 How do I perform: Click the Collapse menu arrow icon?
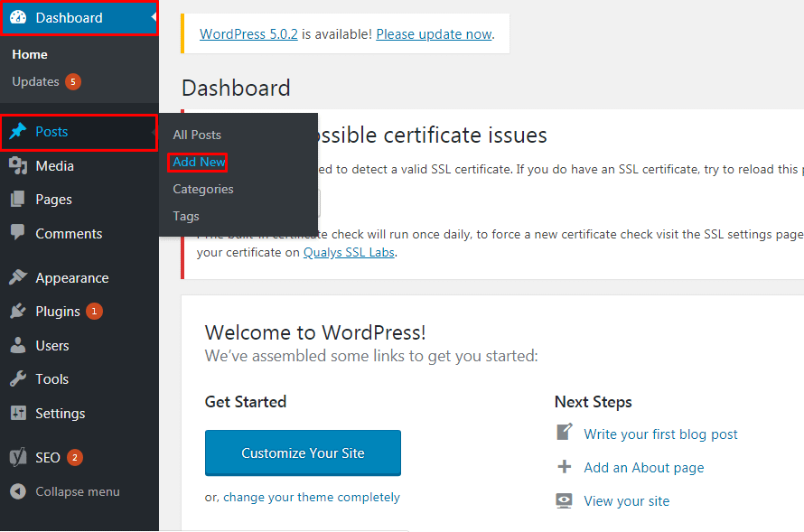tap(18, 491)
